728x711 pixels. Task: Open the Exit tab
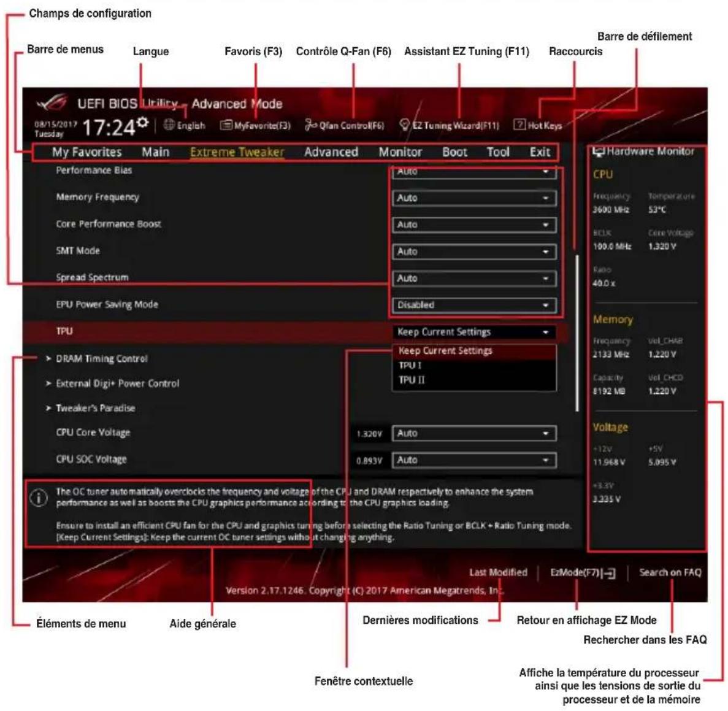tap(540, 152)
